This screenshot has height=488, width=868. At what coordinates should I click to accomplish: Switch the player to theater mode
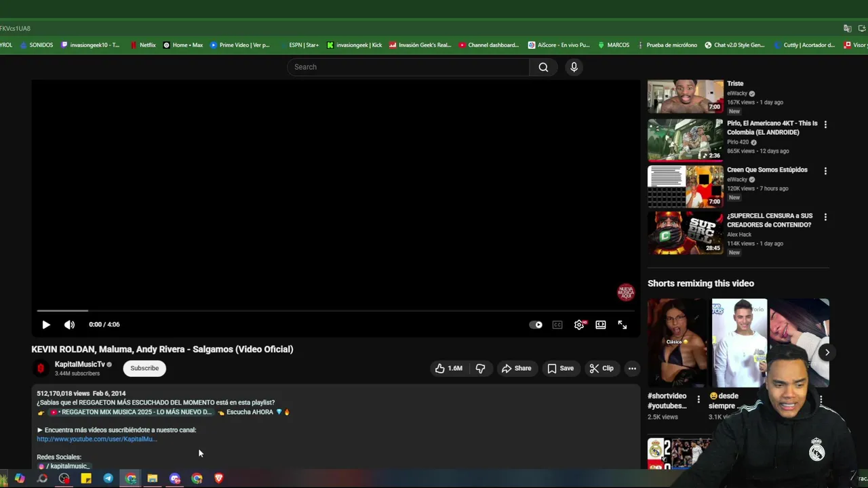point(601,325)
